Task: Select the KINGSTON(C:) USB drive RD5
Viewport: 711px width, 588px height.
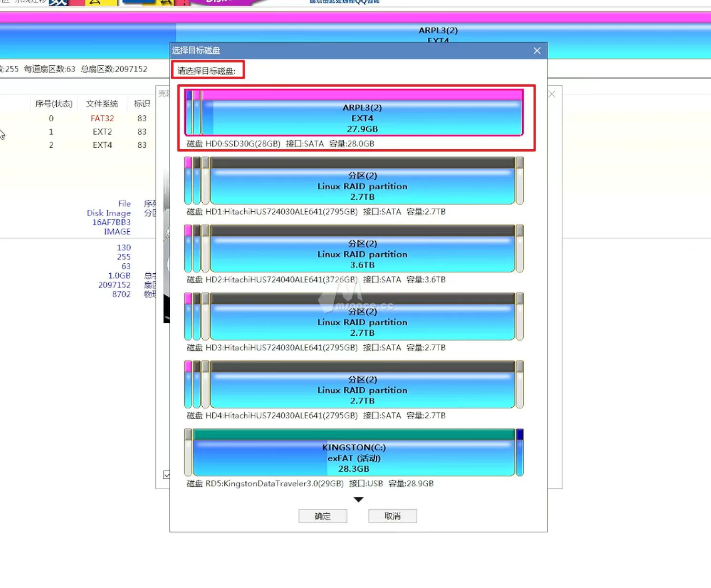Action: tap(353, 458)
